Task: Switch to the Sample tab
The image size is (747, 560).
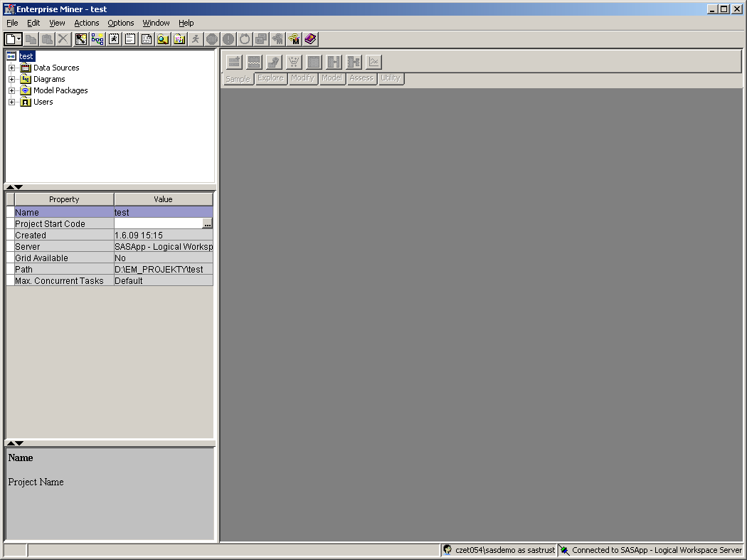Action: click(x=238, y=79)
